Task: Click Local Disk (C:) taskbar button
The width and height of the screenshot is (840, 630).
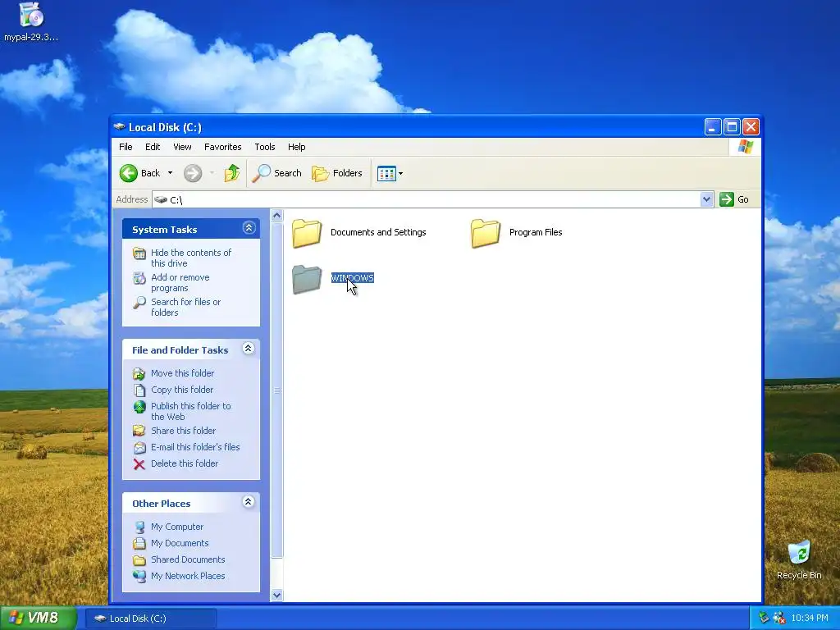Action: pyautogui.click(x=152, y=619)
